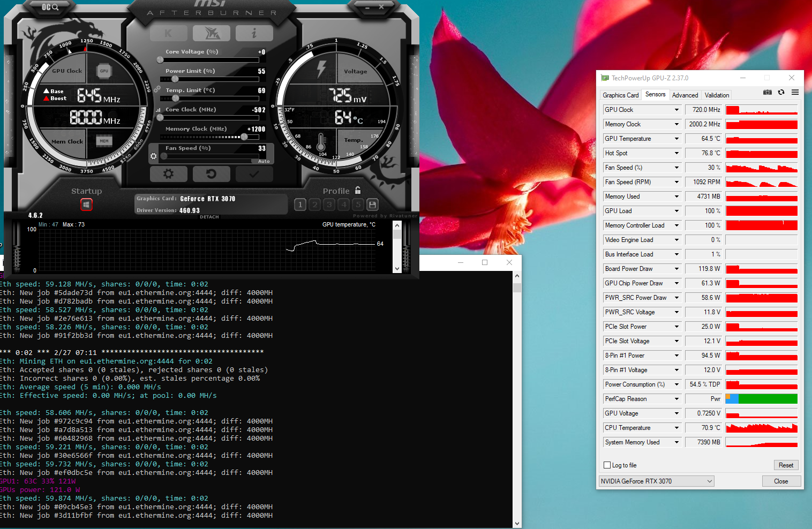Refresh GPU-Z sensors with refresh icon
Viewport: 812px width, 529px height.
(781, 92)
